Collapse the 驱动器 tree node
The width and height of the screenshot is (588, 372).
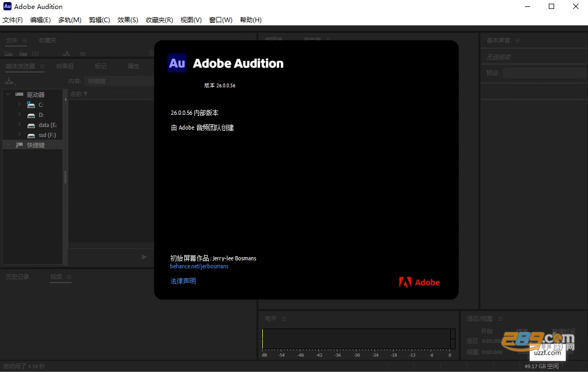point(8,94)
